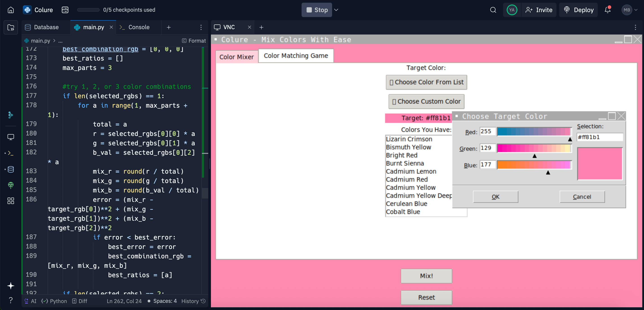This screenshot has width=644, height=310.
Task: Open the database icon in left sidebar
Action: point(11,169)
